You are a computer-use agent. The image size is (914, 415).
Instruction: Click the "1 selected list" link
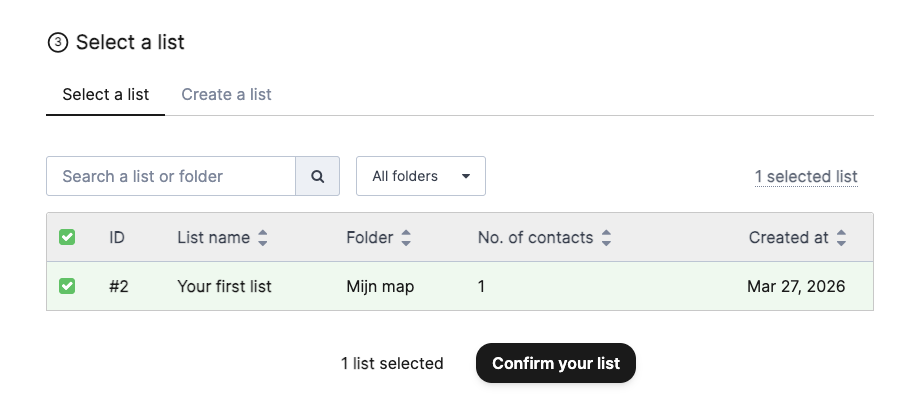(x=805, y=177)
